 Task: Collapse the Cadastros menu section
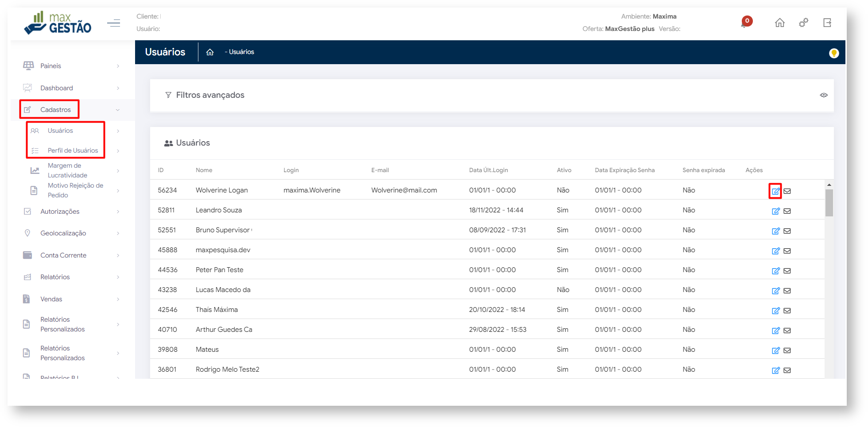point(117,110)
